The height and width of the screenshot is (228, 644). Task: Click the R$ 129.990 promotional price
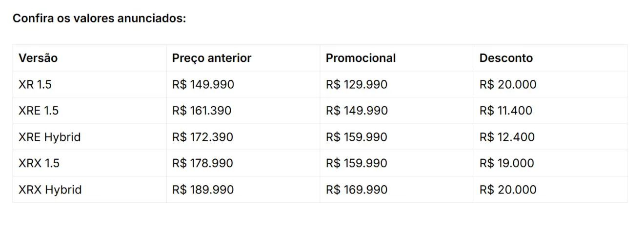(357, 84)
